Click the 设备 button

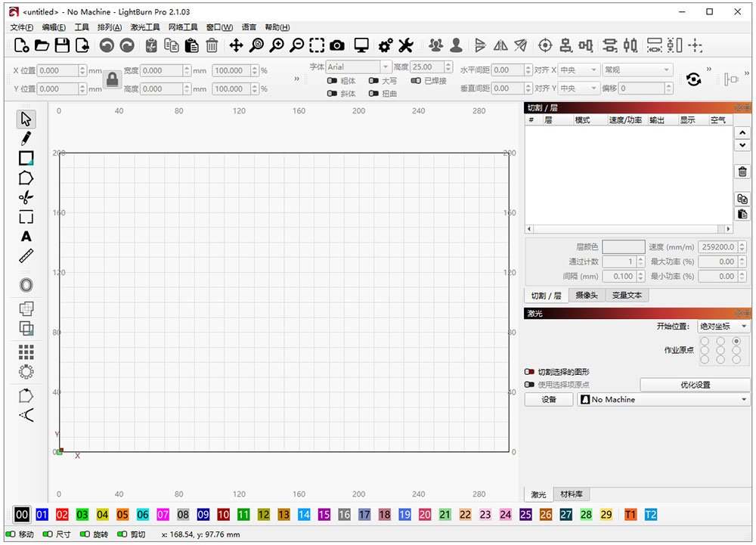point(549,399)
